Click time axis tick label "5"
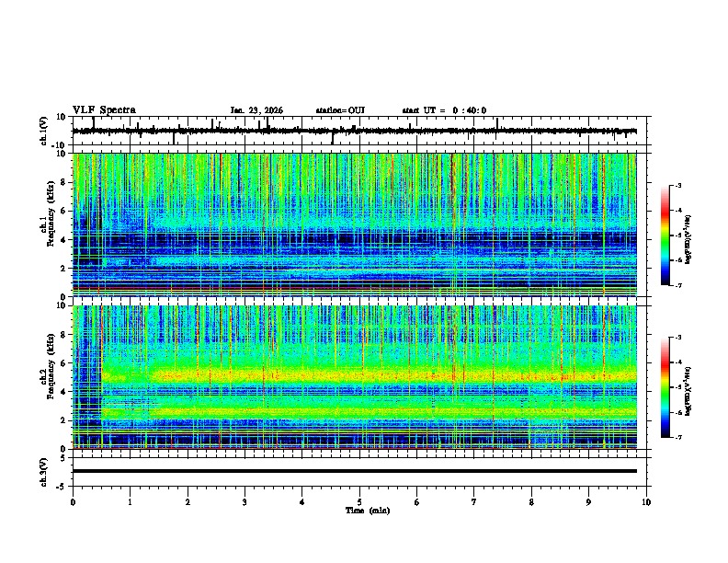This screenshot has height=563, width=728. coord(359,502)
